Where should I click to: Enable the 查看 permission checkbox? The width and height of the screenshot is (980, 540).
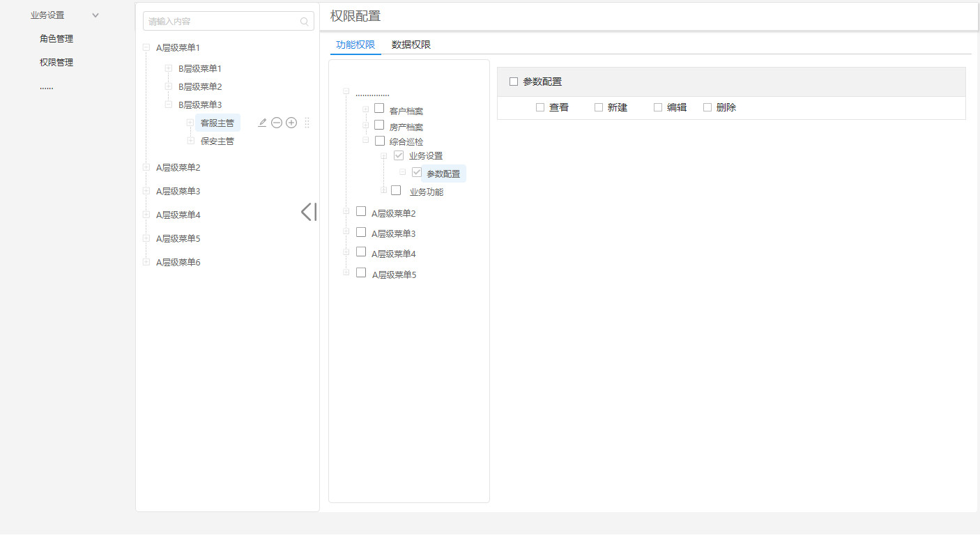pos(539,107)
